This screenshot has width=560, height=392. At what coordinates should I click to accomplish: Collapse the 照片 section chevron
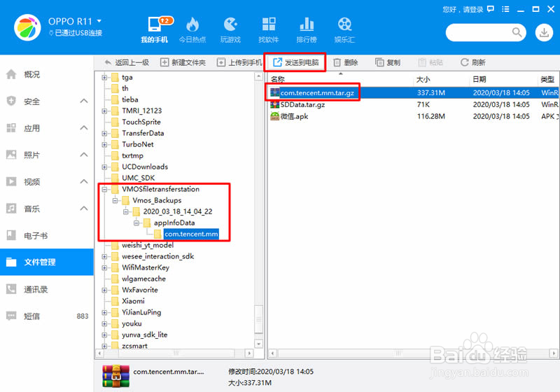84,155
